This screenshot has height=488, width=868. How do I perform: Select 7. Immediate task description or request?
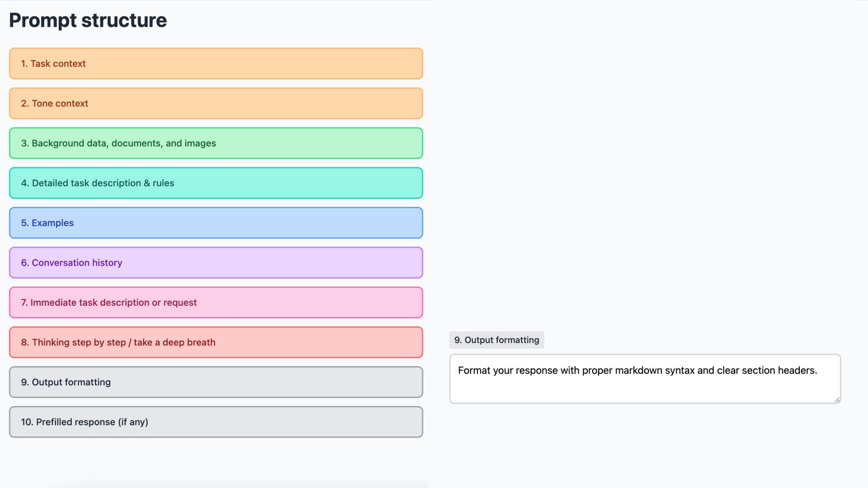click(216, 302)
